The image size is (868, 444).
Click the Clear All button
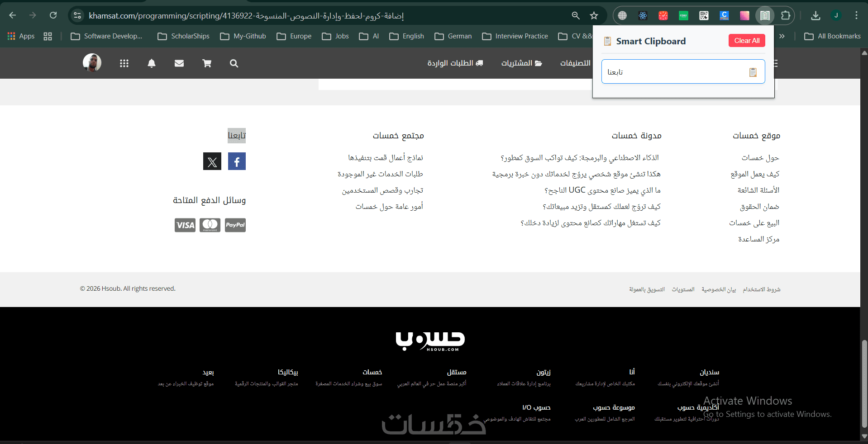(x=747, y=41)
